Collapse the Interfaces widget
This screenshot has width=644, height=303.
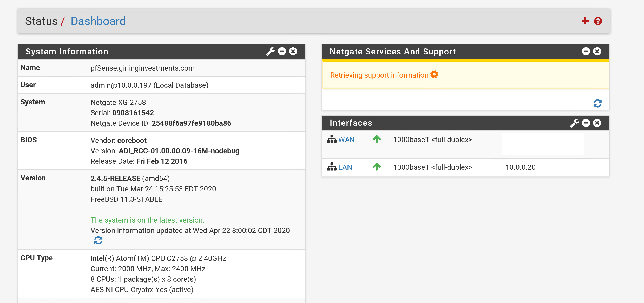tap(586, 123)
